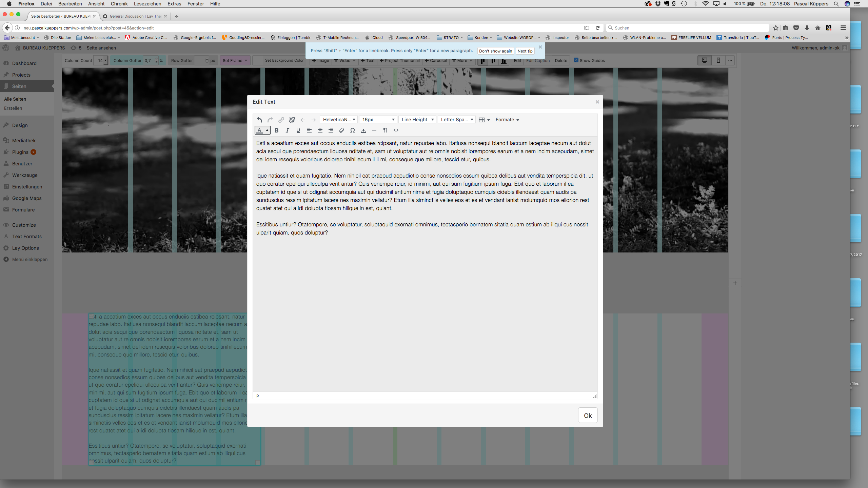Toggle bold formatting
The height and width of the screenshot is (488, 868).
pyautogui.click(x=277, y=130)
